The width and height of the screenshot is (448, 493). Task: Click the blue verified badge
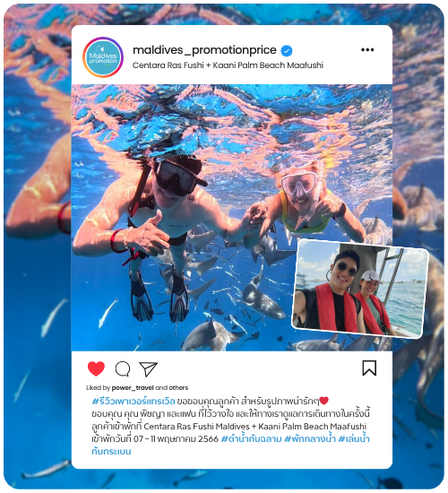click(286, 50)
